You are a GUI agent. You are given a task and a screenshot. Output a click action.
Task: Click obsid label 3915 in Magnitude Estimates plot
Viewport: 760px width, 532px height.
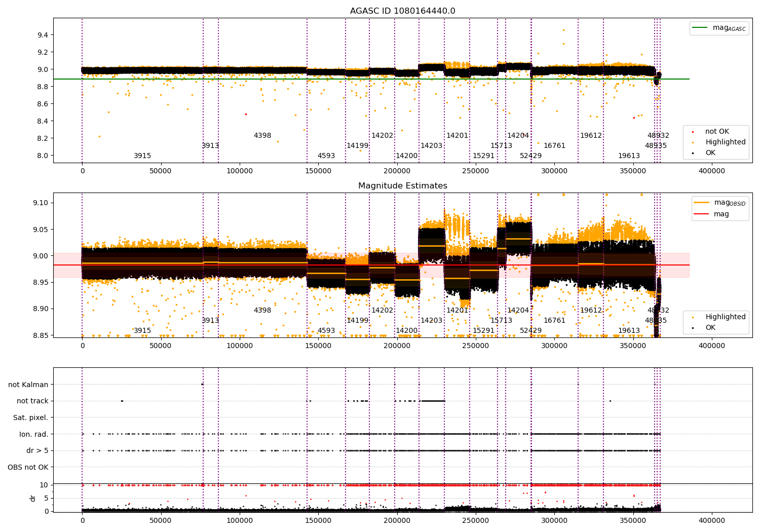pyautogui.click(x=142, y=331)
